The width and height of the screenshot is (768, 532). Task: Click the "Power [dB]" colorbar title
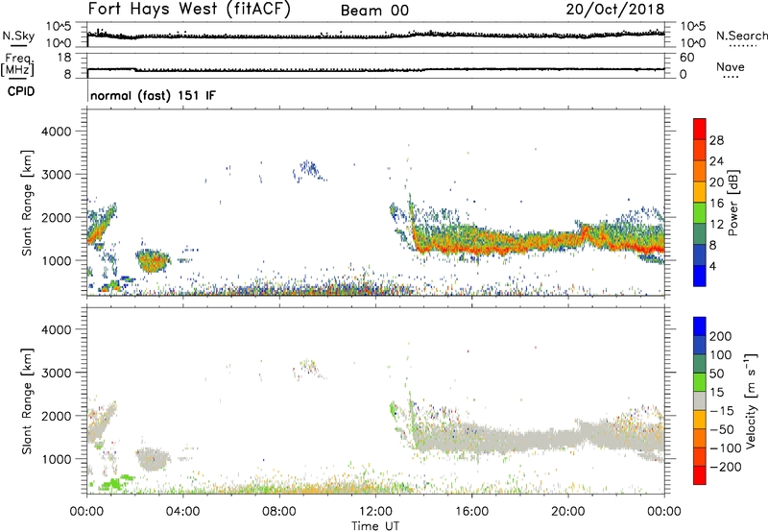click(732, 203)
